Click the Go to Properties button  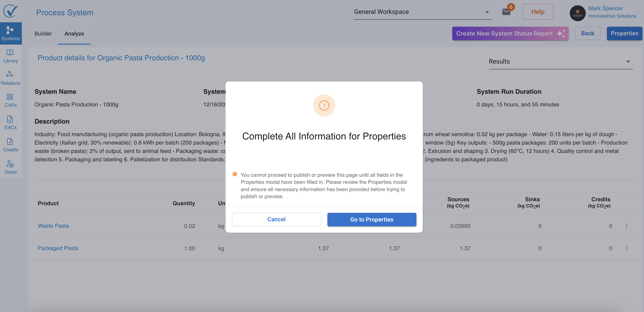[371, 219]
